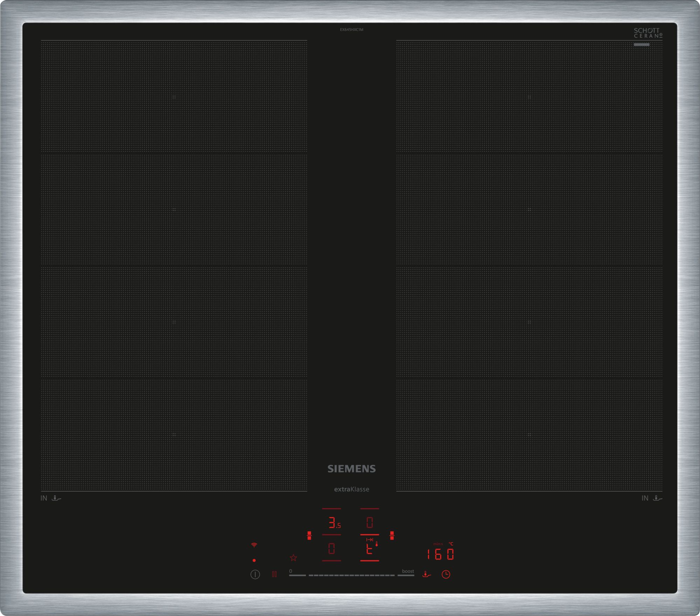Tap the middle of the dashed power slider
Viewport: 700px width, 616px height.
351,575
